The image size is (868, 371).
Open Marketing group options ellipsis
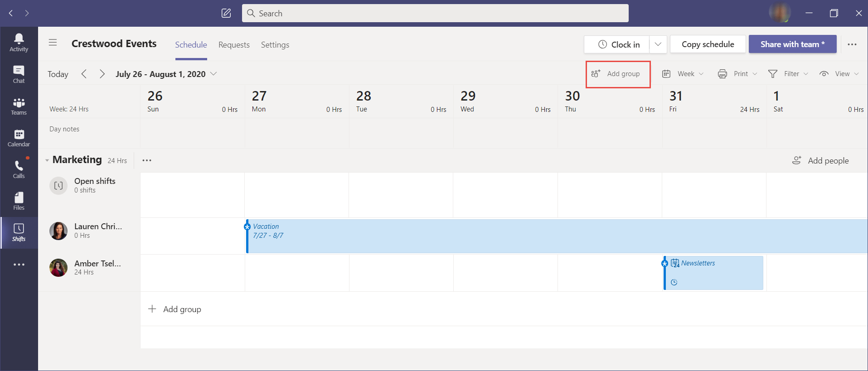(x=147, y=160)
